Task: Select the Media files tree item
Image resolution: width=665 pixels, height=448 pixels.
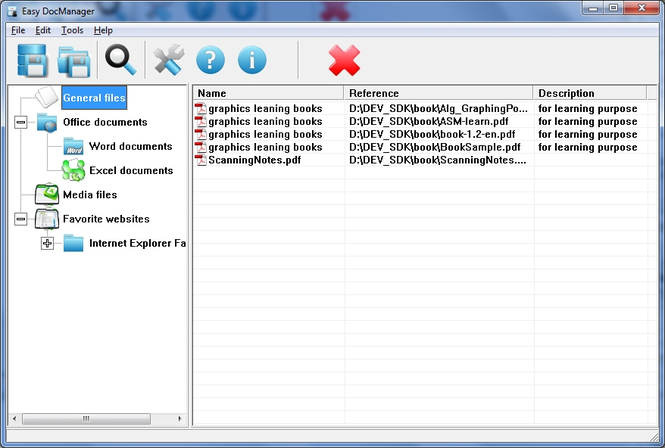Action: point(90,195)
